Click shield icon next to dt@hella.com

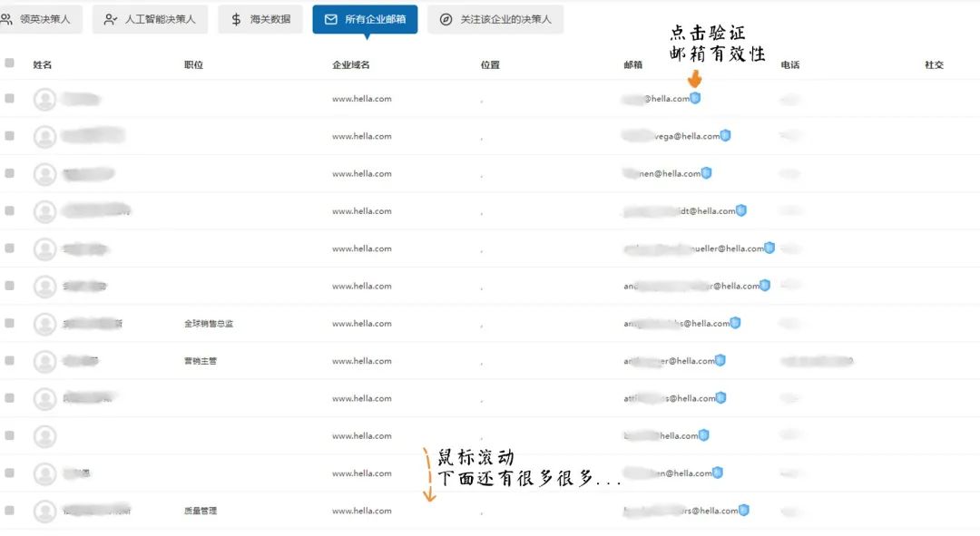(x=741, y=210)
